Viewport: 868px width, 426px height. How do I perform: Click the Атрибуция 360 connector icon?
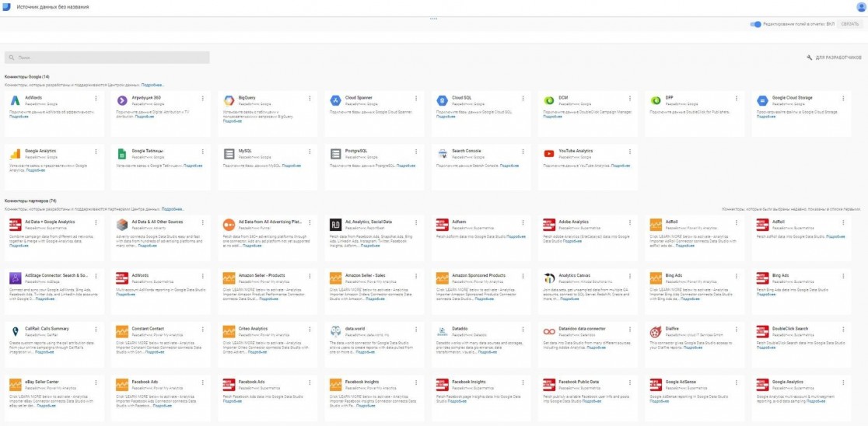click(x=122, y=100)
